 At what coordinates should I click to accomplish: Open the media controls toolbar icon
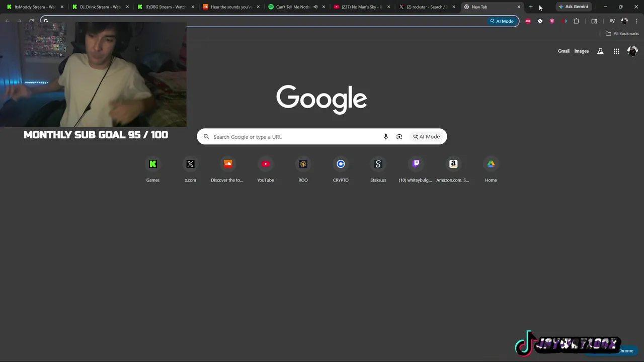pos(612,21)
